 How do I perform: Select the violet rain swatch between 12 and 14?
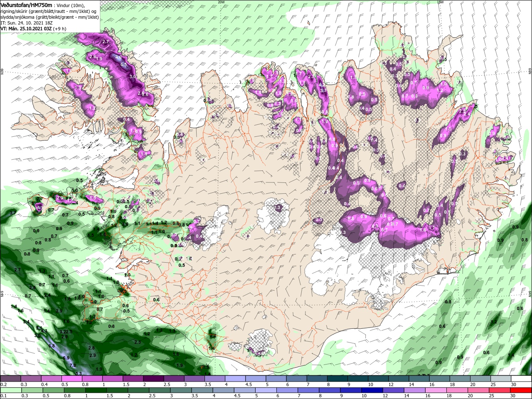(x=393, y=391)
